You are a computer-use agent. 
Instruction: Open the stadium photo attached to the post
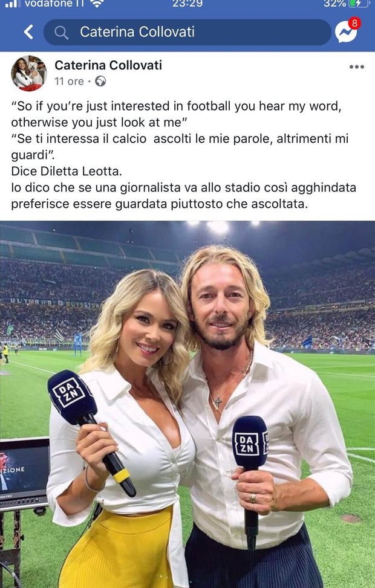(x=187, y=404)
